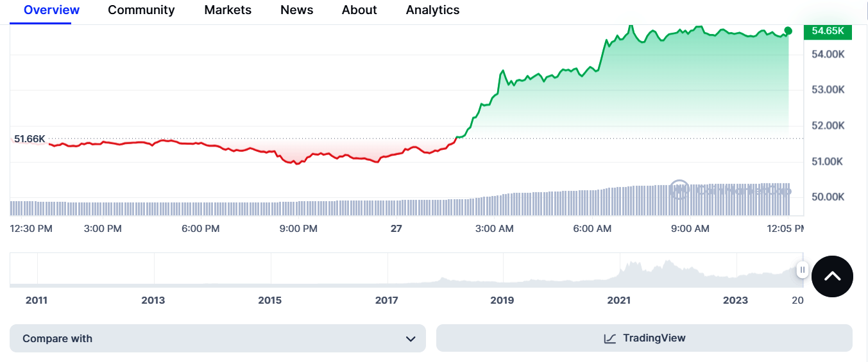
Task: Select 2021 on the history timeline
Action: pos(619,300)
